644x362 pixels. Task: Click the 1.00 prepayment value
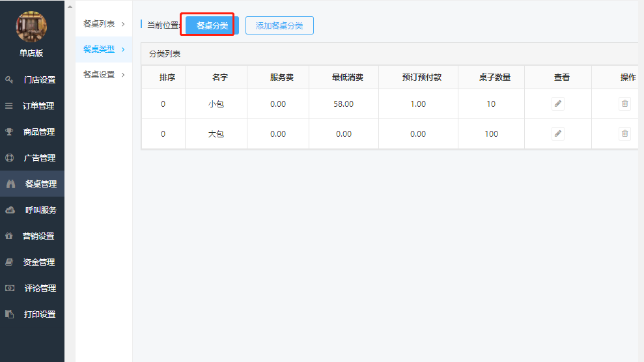coord(418,104)
